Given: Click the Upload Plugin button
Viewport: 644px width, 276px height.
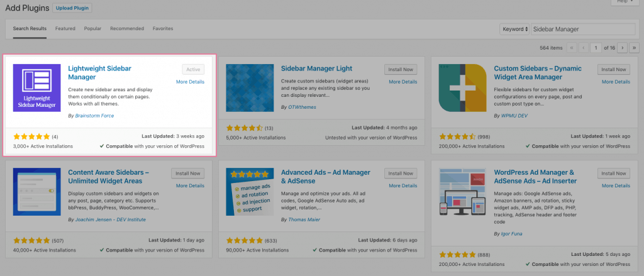Looking at the screenshot, I should 72,8.
